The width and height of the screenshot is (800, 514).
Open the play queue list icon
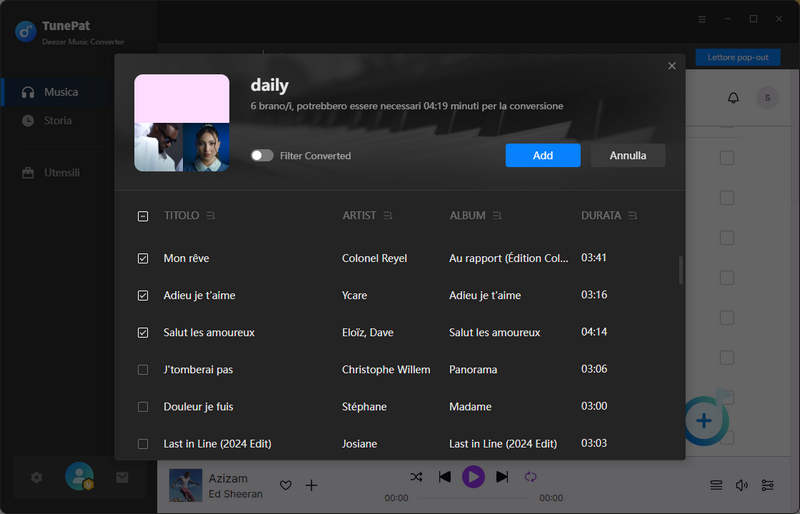tap(716, 485)
